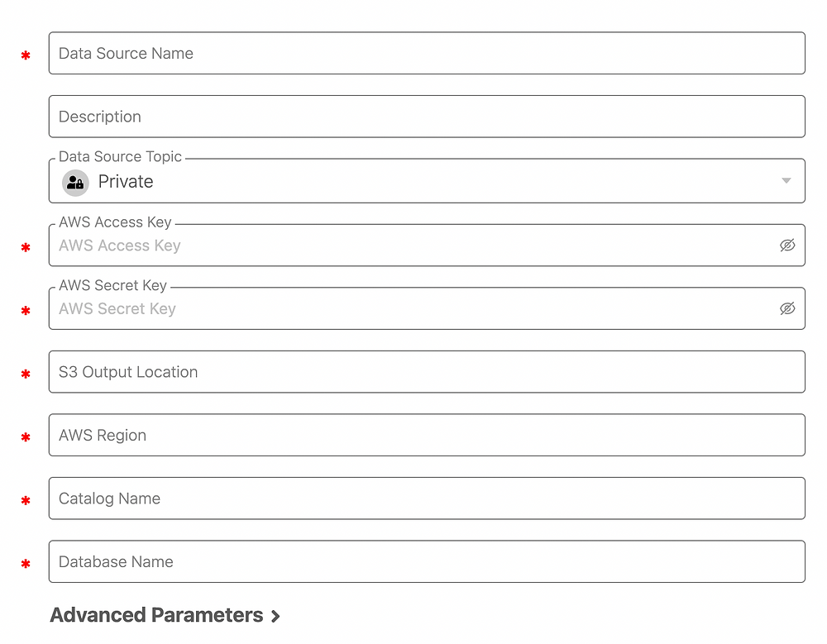Click the Advanced Parameters heading
This screenshot has height=644, width=827.
[x=156, y=615]
